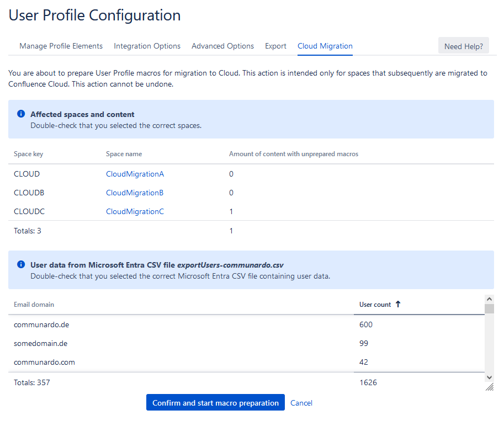Click the info icon beside User data heading
The width and height of the screenshot is (504, 426).
click(21, 265)
